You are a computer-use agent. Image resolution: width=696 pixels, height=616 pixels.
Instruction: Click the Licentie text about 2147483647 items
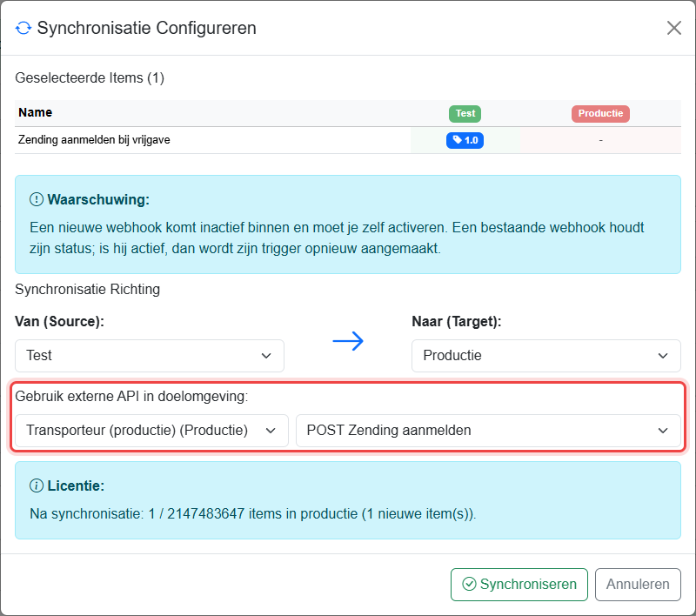253,514
